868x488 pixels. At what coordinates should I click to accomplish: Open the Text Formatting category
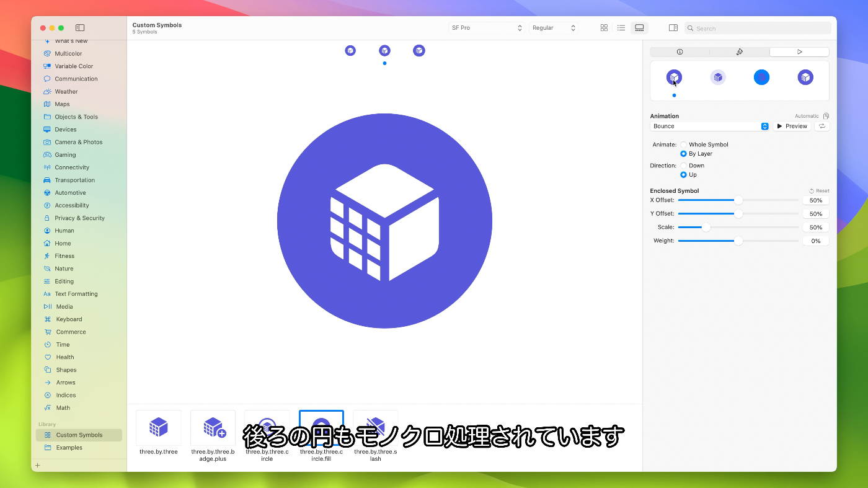(76, 294)
